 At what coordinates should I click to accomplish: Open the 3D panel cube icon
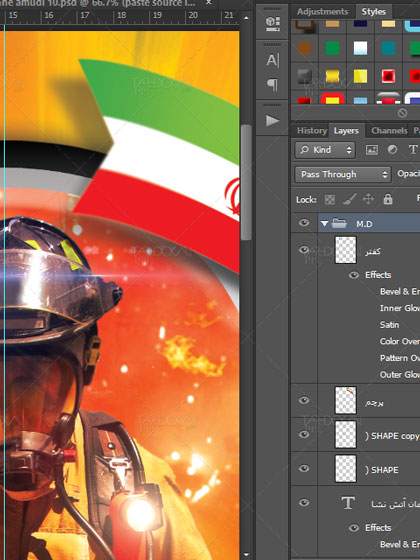pos(272,24)
